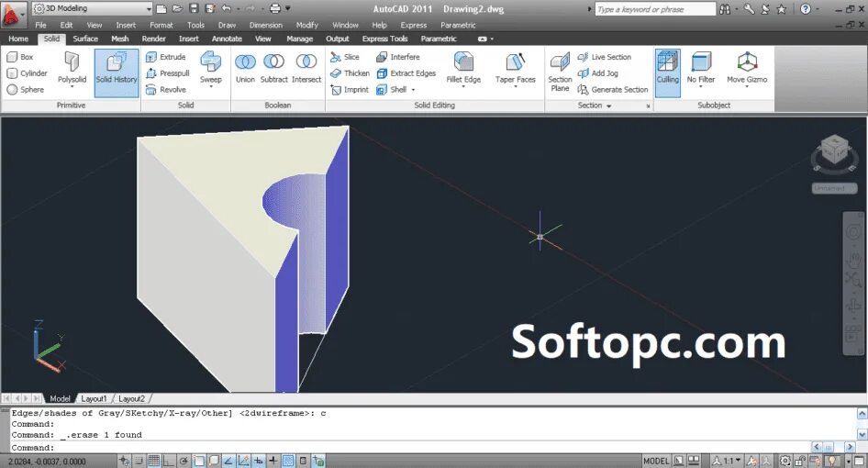Select the Sphere primitive tool
The width and height of the screenshot is (868, 468).
pos(26,89)
